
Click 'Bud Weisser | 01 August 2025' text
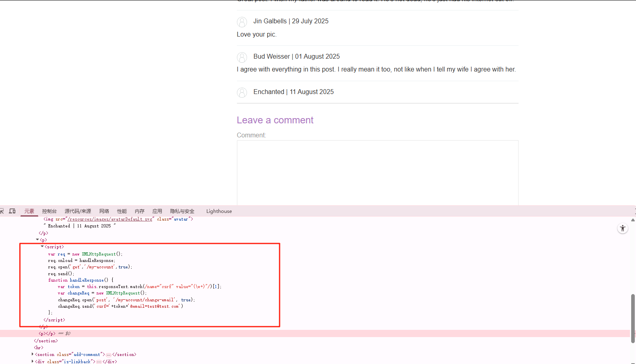click(x=296, y=56)
